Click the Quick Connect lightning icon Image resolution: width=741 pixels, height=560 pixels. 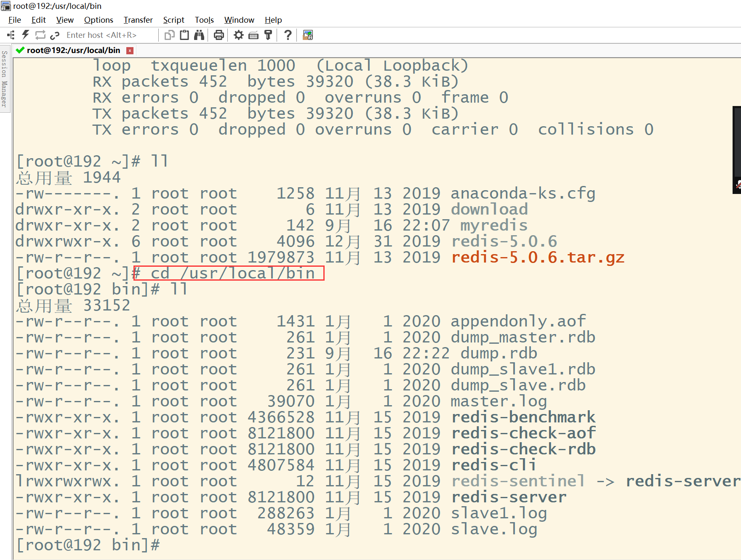pos(26,35)
